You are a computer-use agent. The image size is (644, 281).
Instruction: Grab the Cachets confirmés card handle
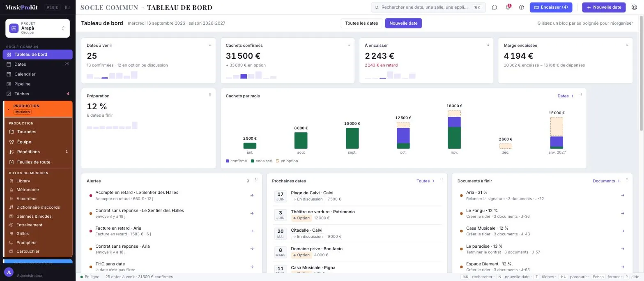349,44
